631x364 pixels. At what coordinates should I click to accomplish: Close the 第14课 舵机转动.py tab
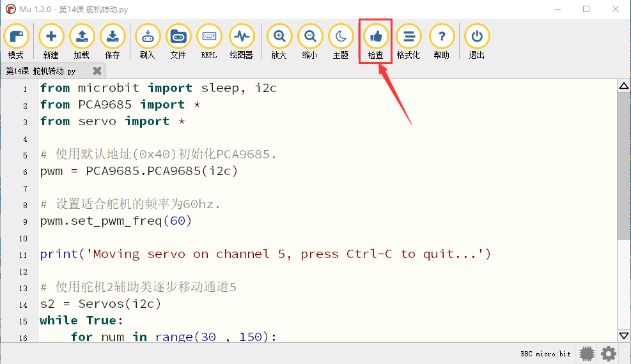click(x=97, y=71)
